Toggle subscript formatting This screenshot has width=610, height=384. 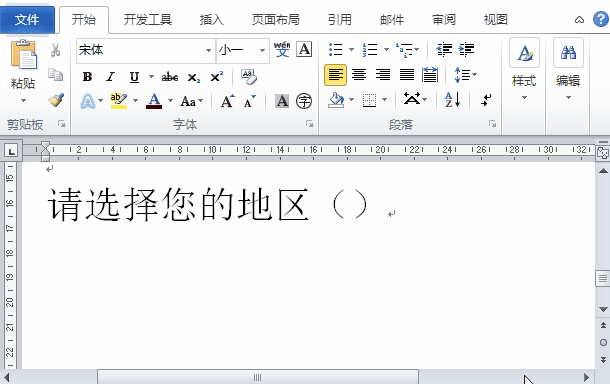193,77
